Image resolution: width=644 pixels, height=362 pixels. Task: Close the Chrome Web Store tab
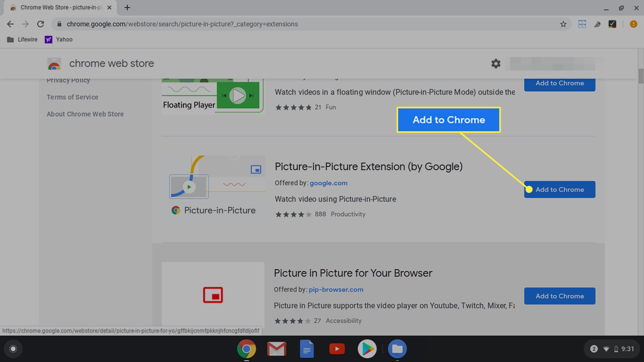tap(109, 8)
